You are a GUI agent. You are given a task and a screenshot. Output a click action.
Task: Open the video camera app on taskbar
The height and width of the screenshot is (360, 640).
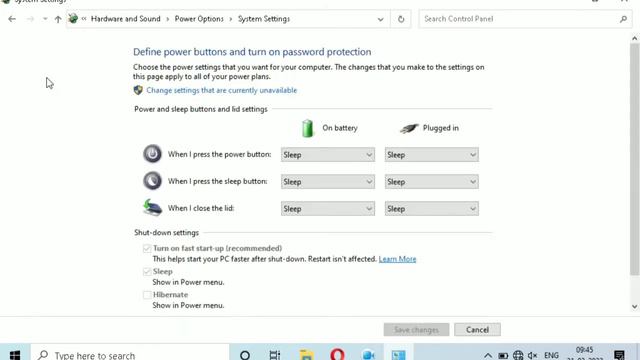(368, 355)
